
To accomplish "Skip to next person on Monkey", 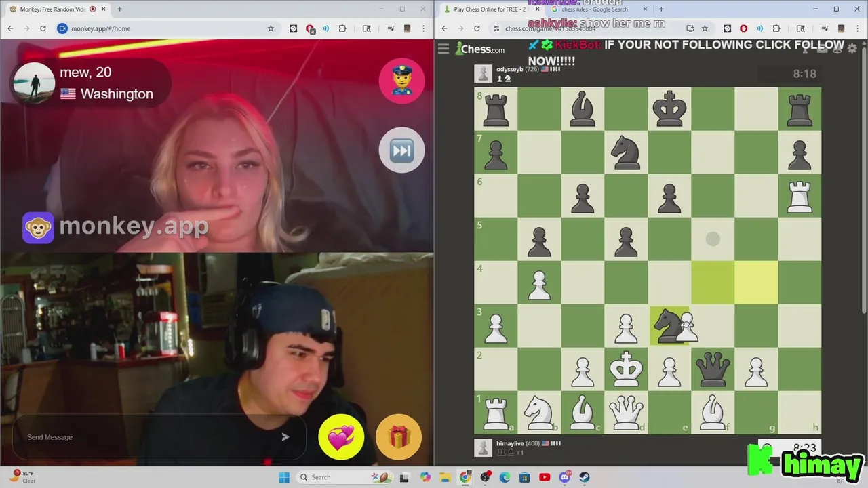I will point(401,150).
